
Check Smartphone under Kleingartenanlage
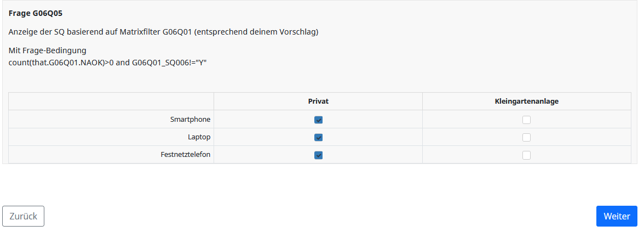(x=526, y=120)
